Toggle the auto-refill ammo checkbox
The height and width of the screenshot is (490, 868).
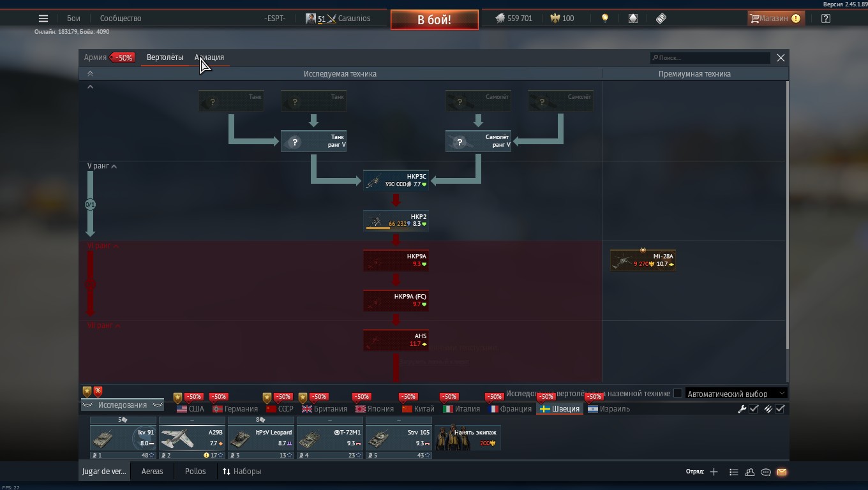779,409
